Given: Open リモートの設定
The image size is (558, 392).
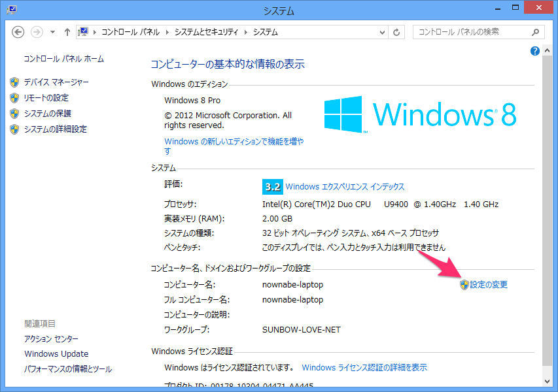Looking at the screenshot, I should (46, 98).
